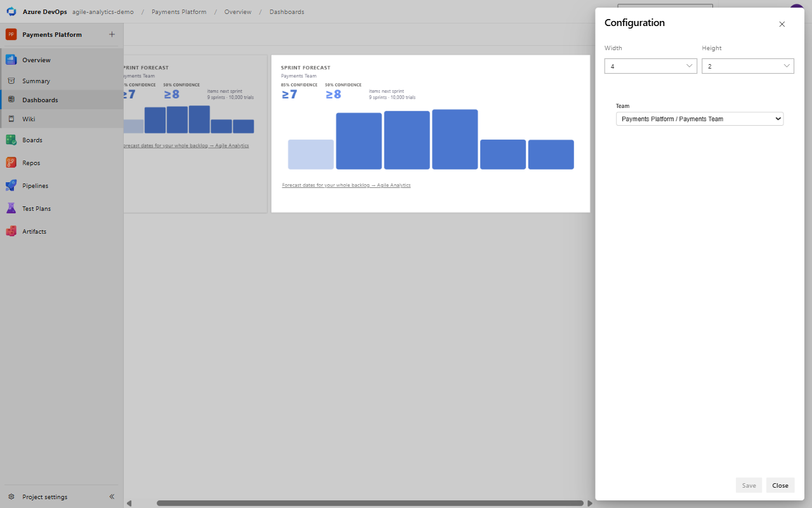Image resolution: width=812 pixels, height=508 pixels.
Task: Close the Configuration panel with the X
Action: [782, 24]
